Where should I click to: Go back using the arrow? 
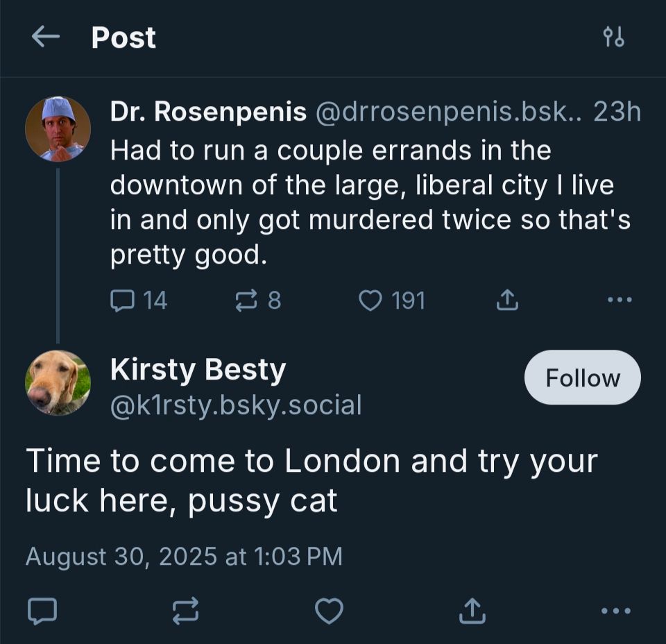click(43, 38)
